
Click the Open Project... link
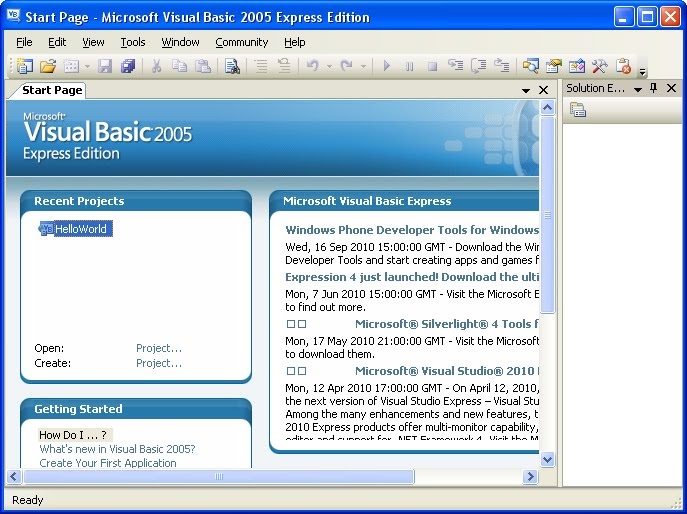159,348
